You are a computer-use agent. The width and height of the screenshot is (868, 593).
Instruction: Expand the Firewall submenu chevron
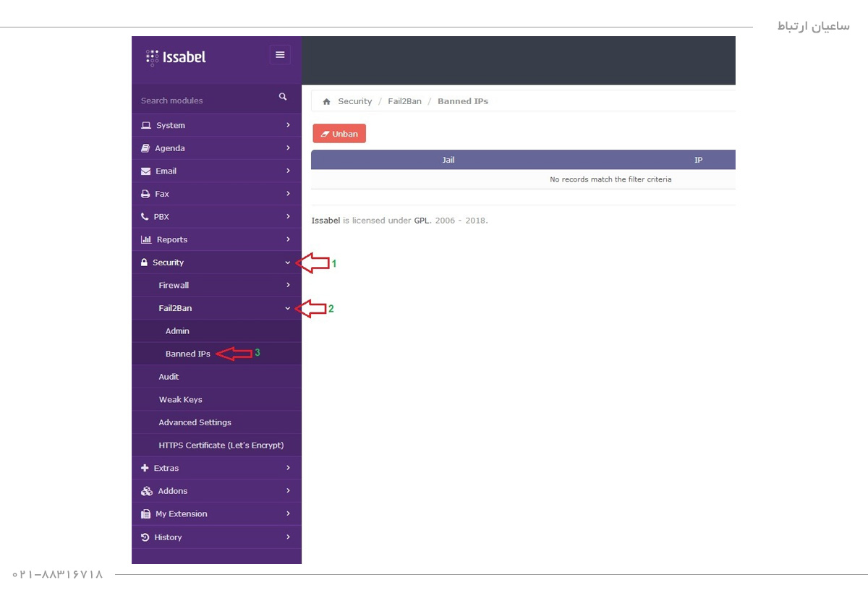[288, 285]
